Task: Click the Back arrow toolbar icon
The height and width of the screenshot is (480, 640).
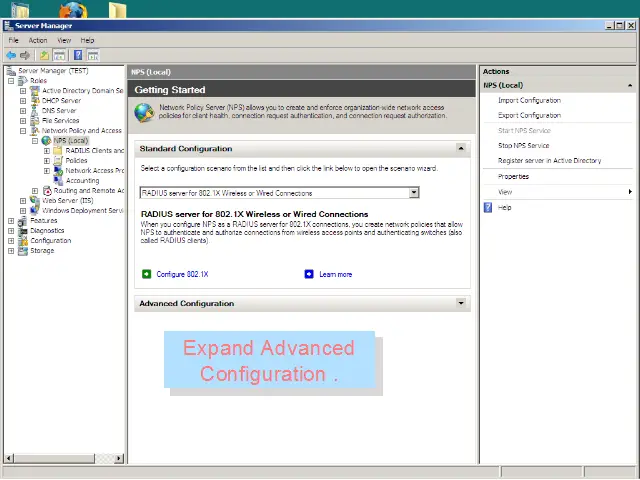Action: pyautogui.click(x=11, y=55)
